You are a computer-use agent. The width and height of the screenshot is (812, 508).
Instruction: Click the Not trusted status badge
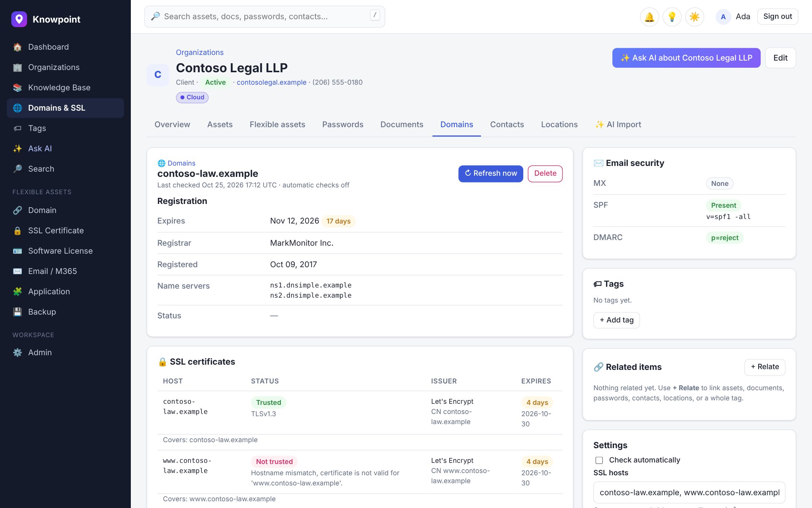click(274, 462)
